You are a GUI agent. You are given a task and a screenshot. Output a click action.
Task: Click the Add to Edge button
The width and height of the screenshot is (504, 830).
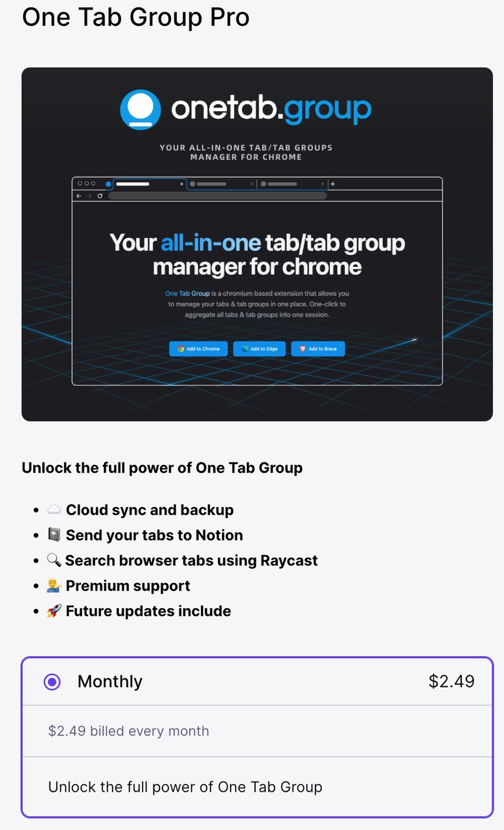(259, 349)
